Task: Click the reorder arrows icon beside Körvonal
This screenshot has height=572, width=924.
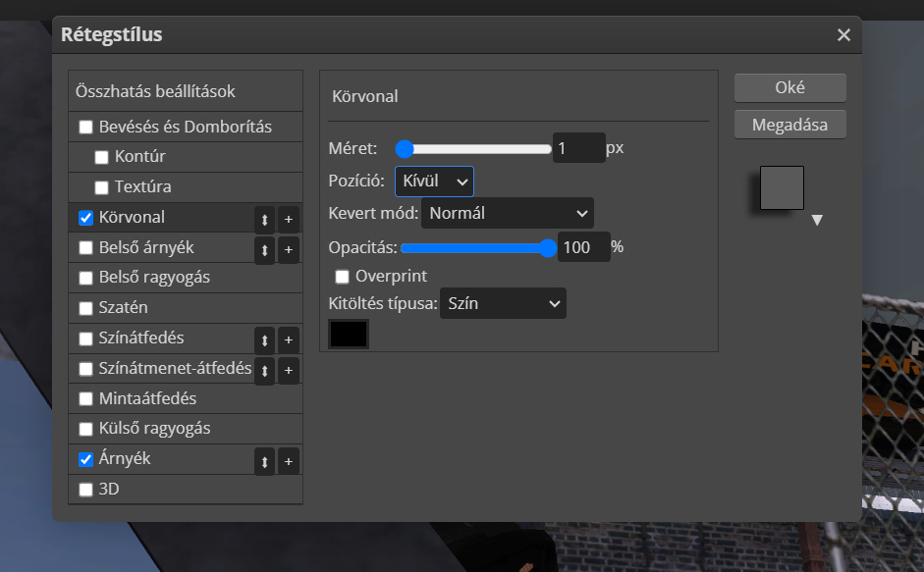Action: [x=264, y=220]
